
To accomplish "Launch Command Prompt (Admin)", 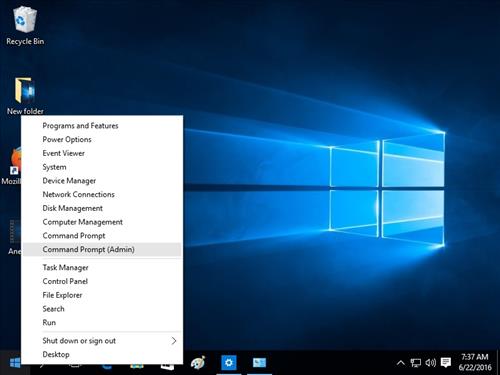I will click(102, 249).
